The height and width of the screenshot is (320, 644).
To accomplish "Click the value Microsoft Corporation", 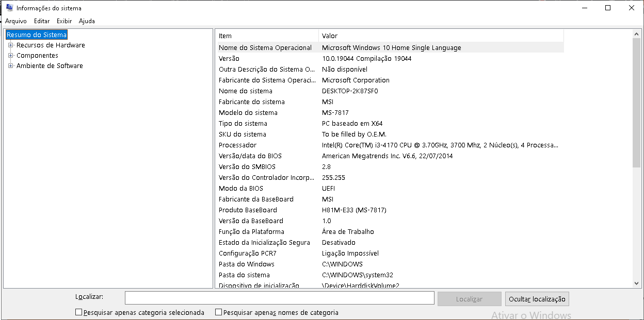I will 356,80.
